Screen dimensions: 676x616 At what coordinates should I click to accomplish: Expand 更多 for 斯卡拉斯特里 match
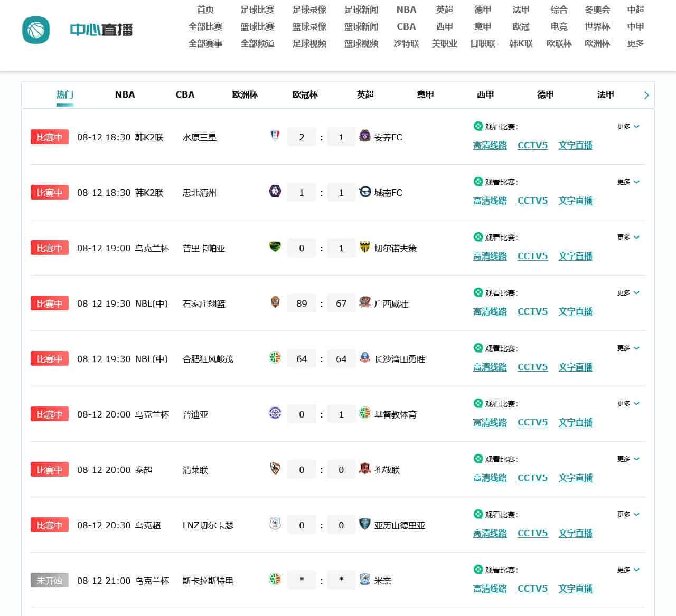(x=628, y=570)
